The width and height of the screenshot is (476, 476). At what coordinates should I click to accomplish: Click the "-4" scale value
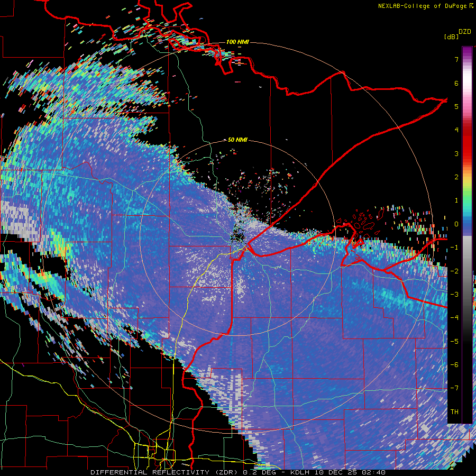click(454, 318)
